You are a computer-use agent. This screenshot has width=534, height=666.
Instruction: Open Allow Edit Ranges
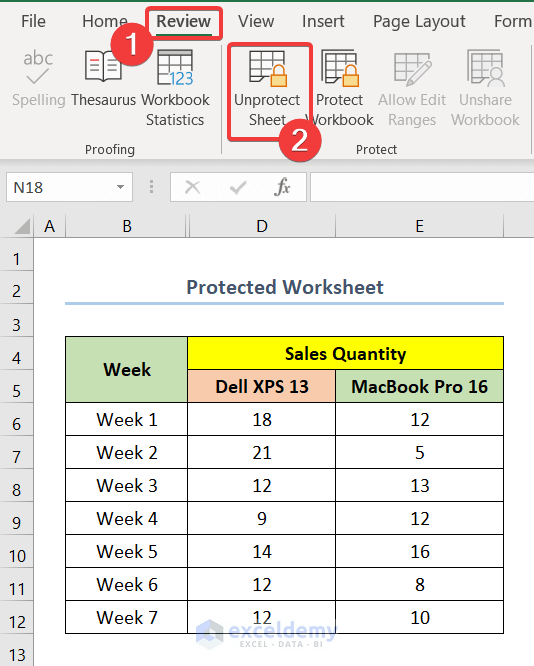[412, 89]
